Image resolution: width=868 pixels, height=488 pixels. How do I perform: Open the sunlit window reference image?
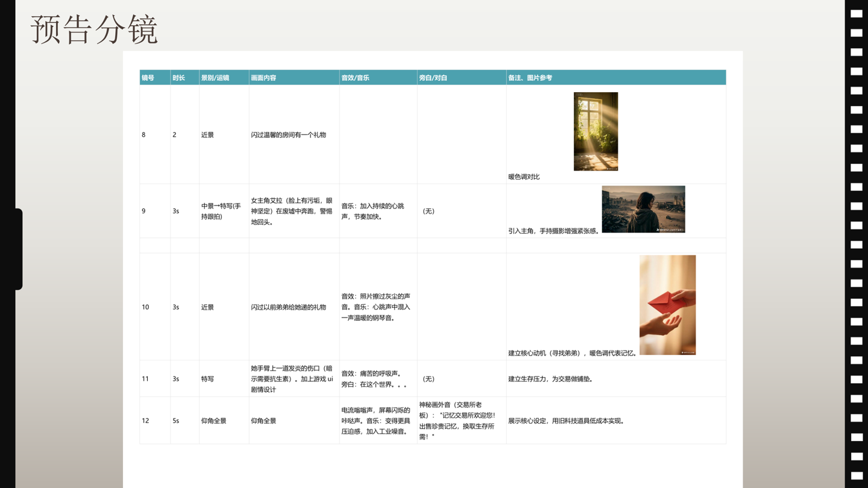click(596, 131)
